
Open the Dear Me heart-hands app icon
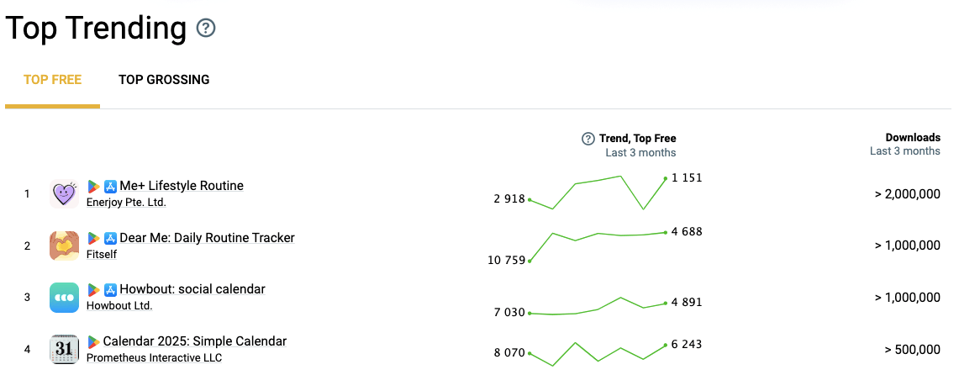pos(65,246)
